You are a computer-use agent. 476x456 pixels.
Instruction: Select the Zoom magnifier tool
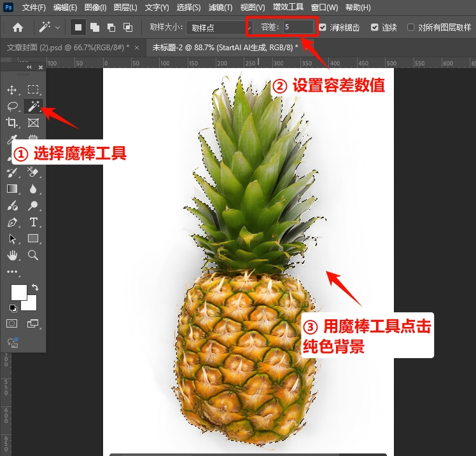point(33,255)
